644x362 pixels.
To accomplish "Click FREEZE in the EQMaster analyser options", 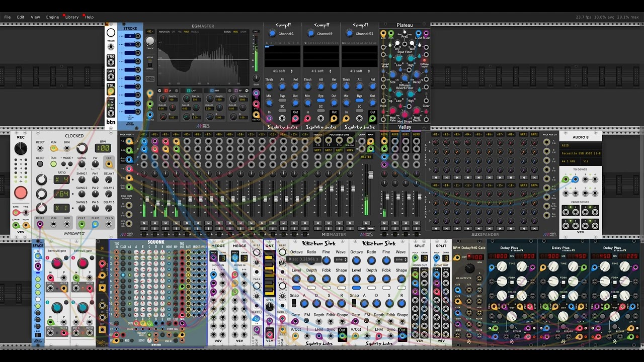I will pos(195,32).
